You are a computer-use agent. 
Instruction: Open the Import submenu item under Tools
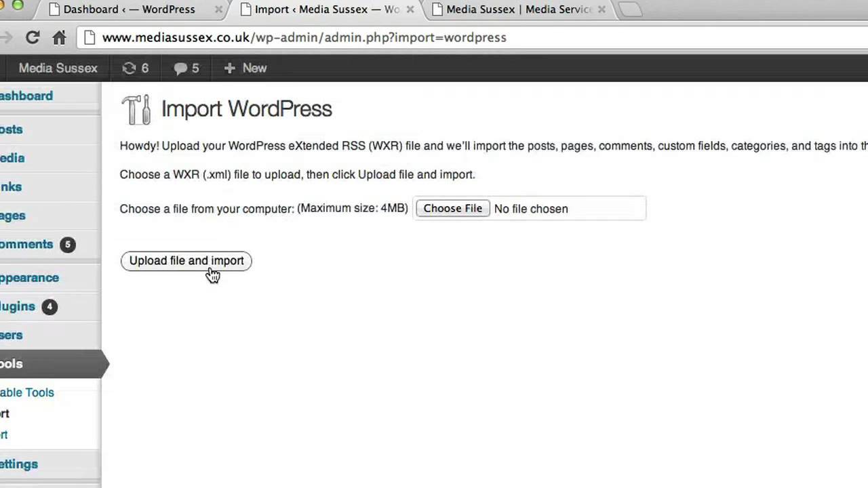[x=5, y=413]
